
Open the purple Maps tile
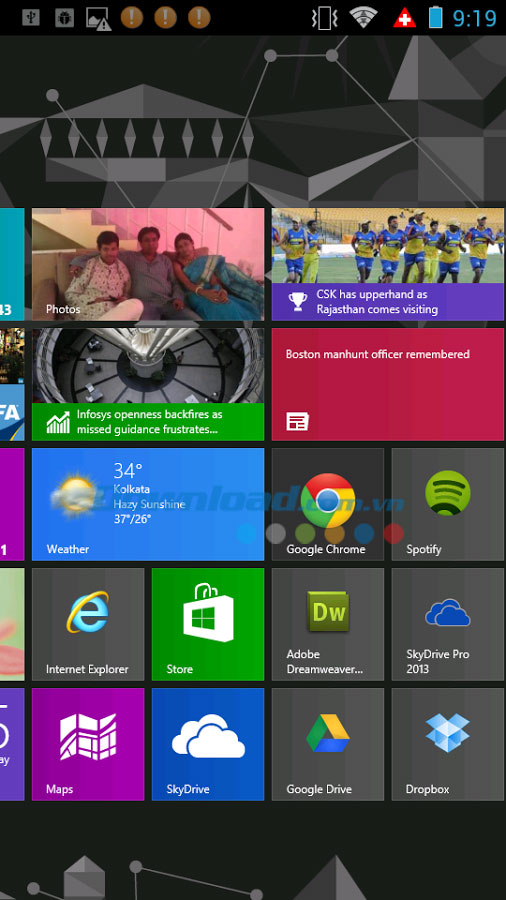coord(88,744)
